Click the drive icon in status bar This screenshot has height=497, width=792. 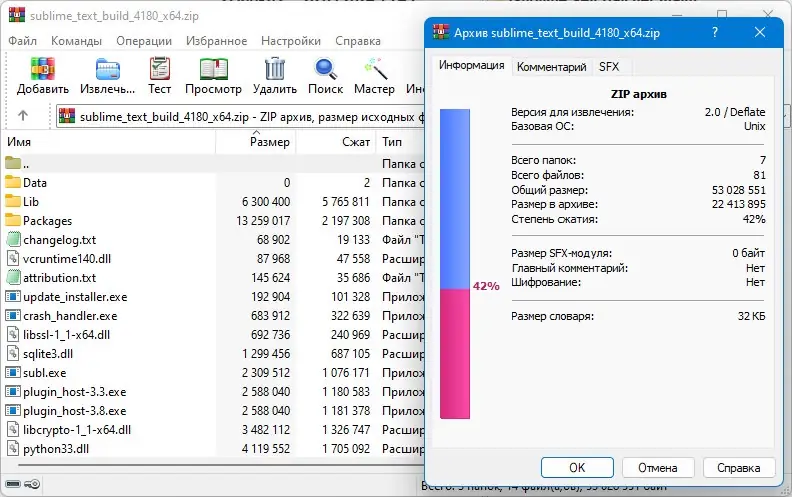coord(13,484)
